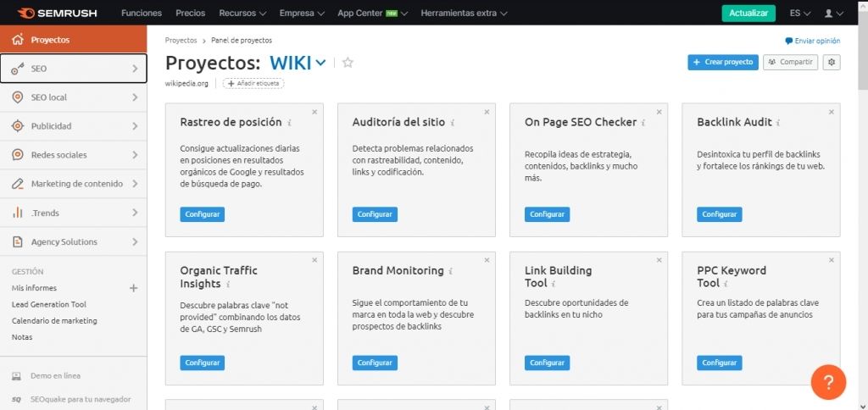This screenshot has width=868, height=410.
Task: Click info icon next to PPC Keyword Tool
Action: [726, 284]
